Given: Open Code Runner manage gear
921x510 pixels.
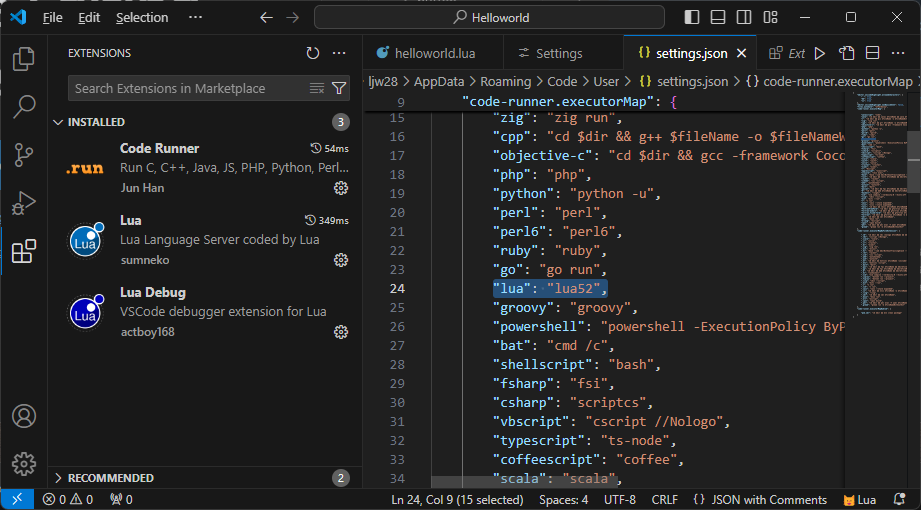Looking at the screenshot, I should [x=341, y=188].
